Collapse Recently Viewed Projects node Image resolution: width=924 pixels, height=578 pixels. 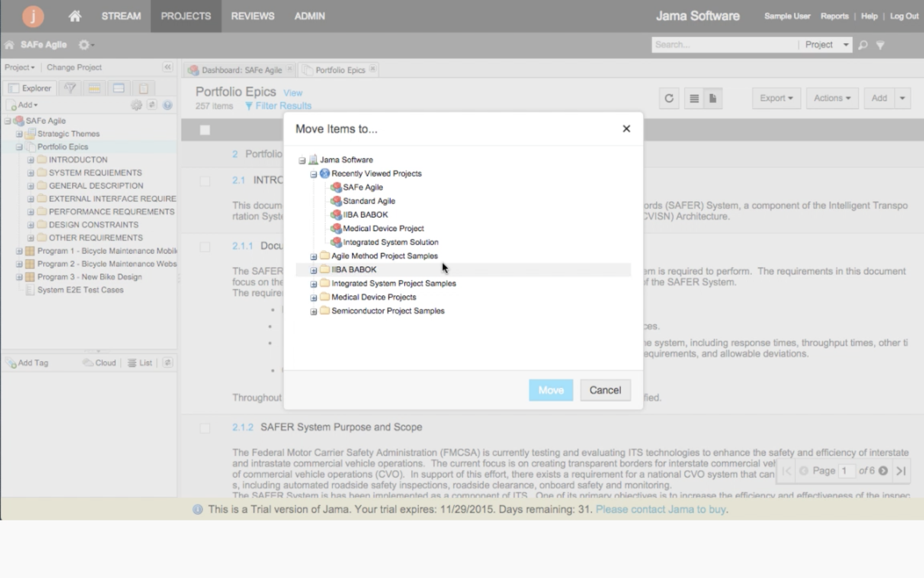point(313,174)
